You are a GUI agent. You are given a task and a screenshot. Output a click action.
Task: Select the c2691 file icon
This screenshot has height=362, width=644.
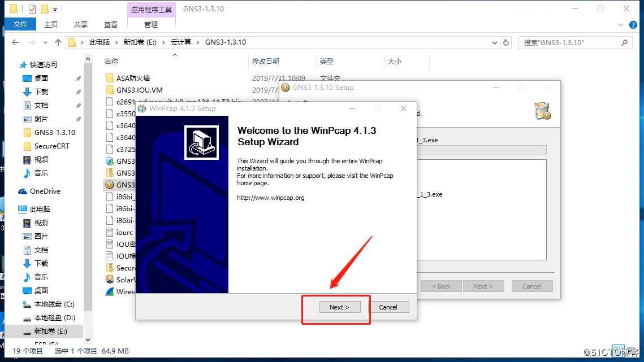click(110, 102)
